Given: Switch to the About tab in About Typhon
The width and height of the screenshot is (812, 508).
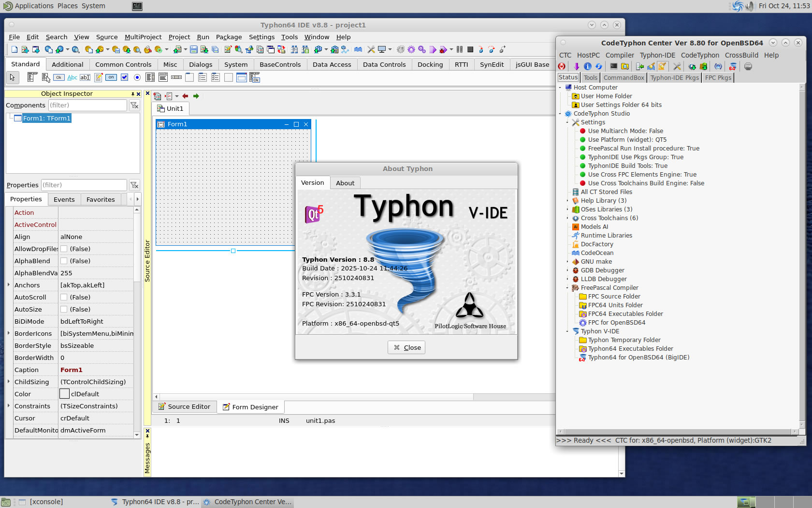Looking at the screenshot, I should tap(345, 183).
